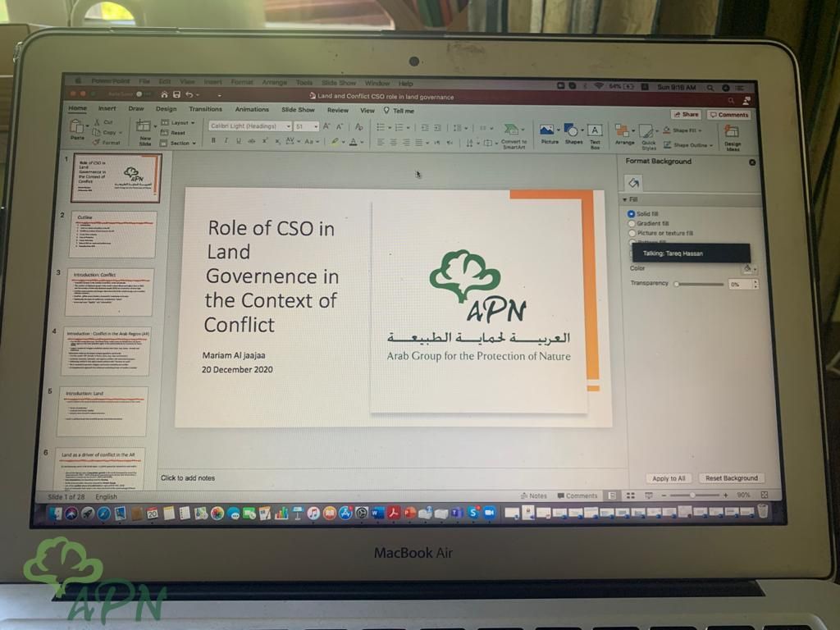Click the Save floppy disk icon
This screenshot has height=630, width=840.
pos(176,95)
